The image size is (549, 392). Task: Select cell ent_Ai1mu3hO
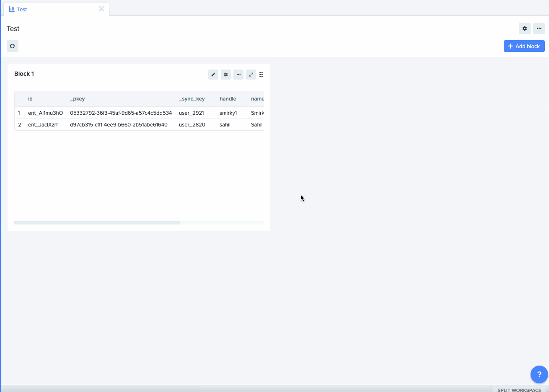[45, 113]
